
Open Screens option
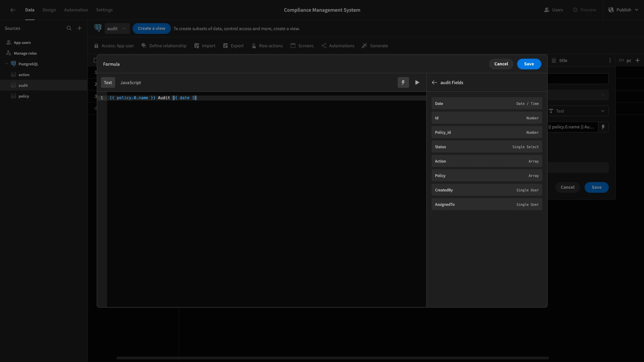point(302,46)
